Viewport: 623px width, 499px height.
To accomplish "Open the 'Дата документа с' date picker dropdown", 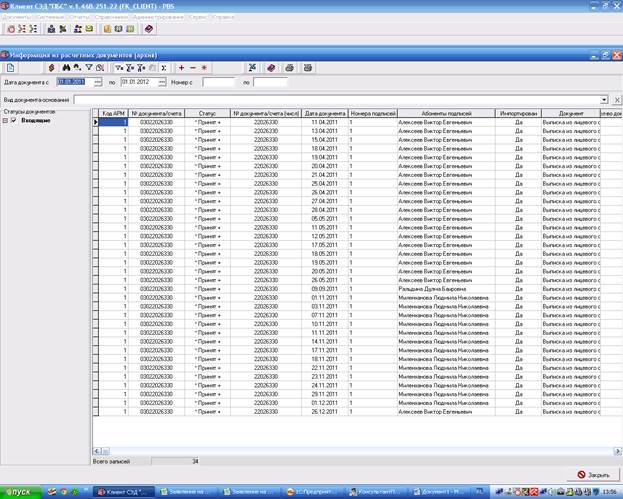I will point(98,82).
